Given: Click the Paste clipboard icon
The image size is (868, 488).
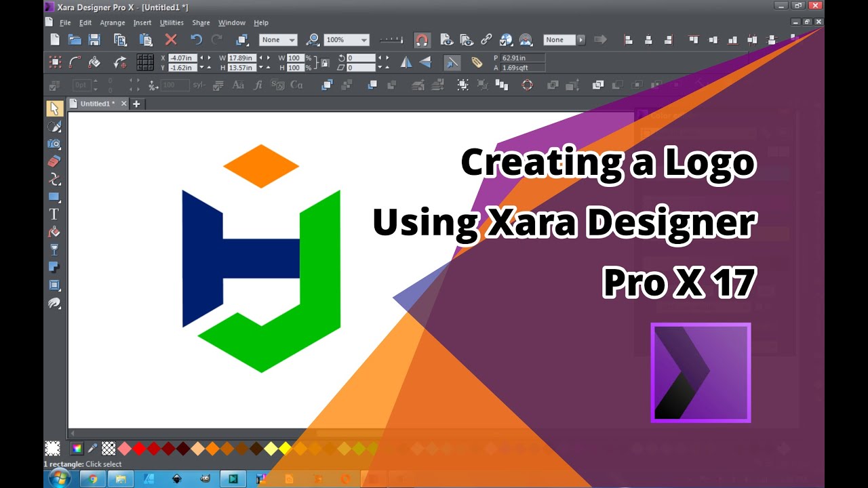Looking at the screenshot, I should click(x=145, y=40).
